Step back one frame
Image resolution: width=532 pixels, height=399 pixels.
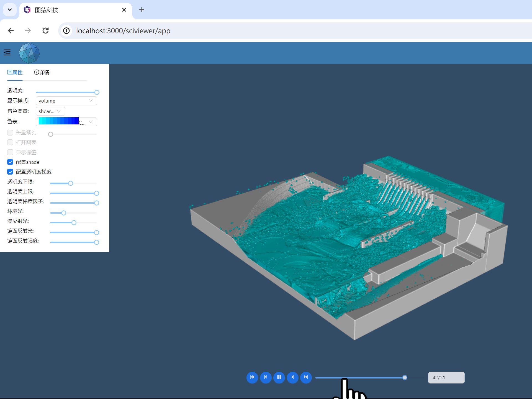point(266,377)
